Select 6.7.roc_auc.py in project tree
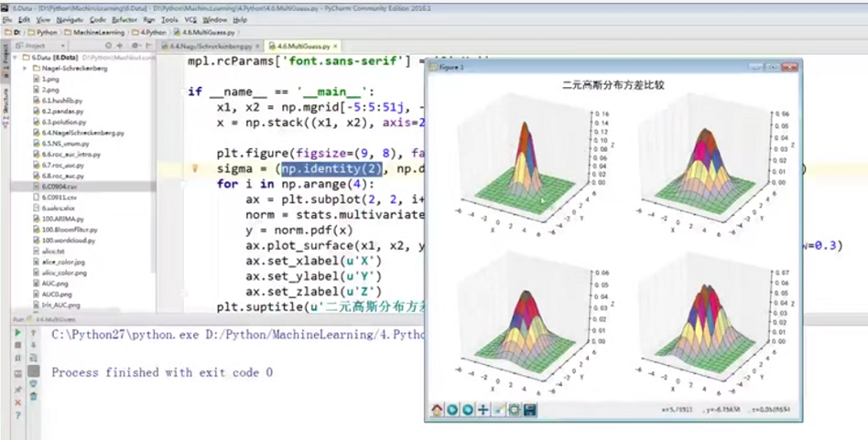 (x=58, y=165)
